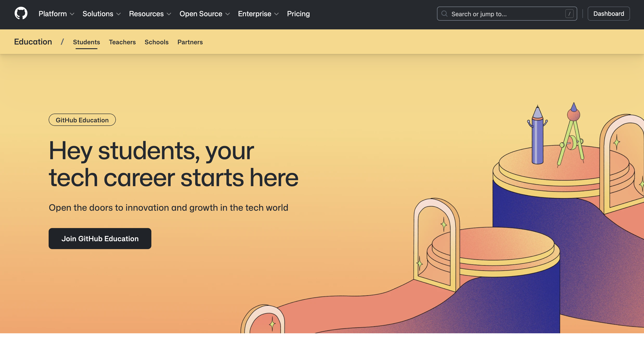Open the Dashboard
The width and height of the screenshot is (644, 364).
[x=609, y=14]
